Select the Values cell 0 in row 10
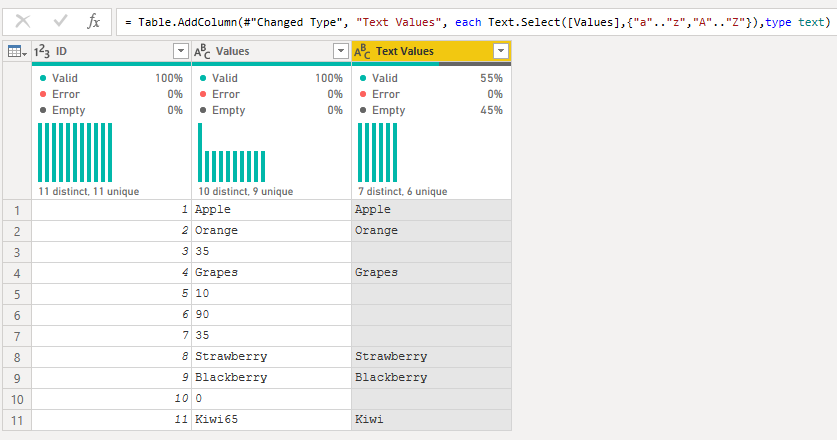This screenshot has width=837, height=440. pos(271,399)
